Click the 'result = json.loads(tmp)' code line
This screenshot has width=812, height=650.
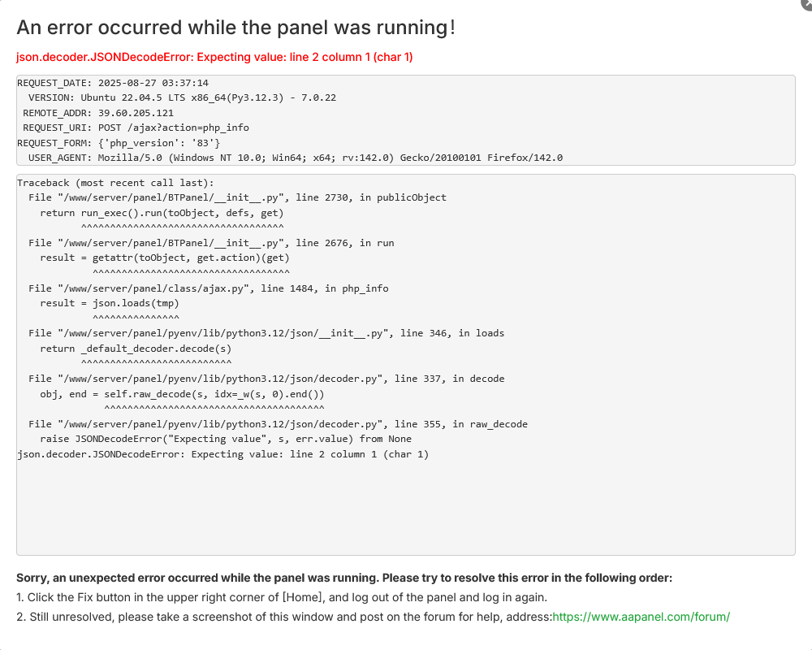(x=110, y=303)
